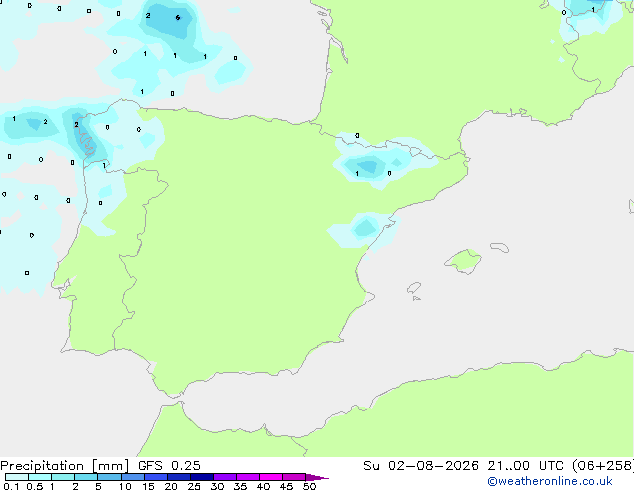The height and width of the screenshot is (490, 634).
Task: Click the legend scale label '30'
Action: pyautogui.click(x=217, y=486)
